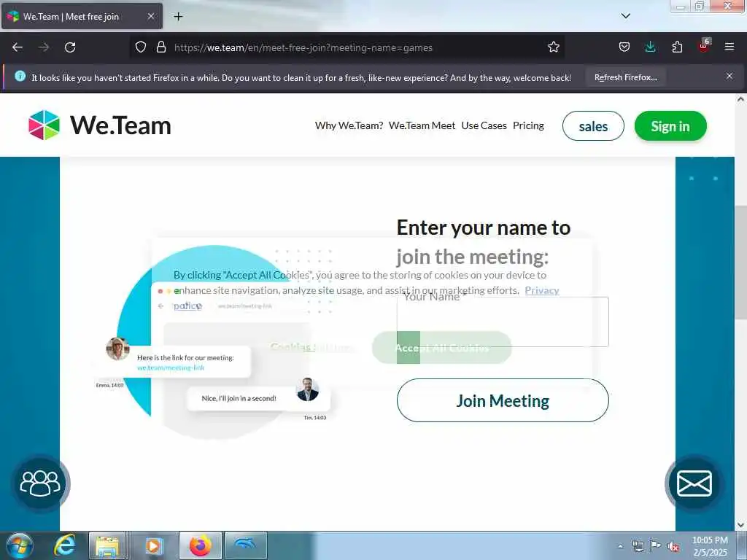Click the browser forward arrow
Screen dimensions: 747x560
44,47
